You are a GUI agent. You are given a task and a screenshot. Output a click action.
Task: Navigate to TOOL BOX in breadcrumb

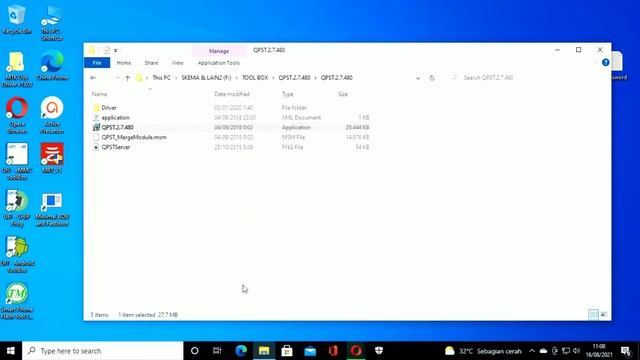255,78
